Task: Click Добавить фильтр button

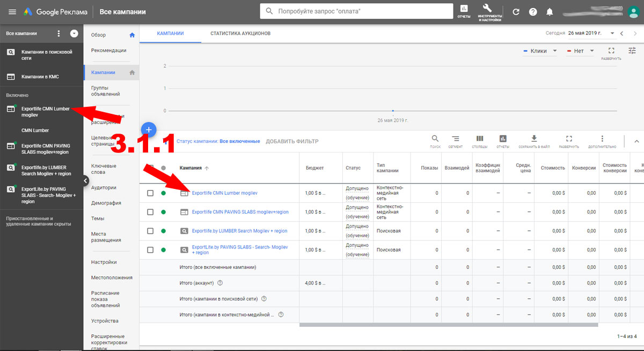Action: pyautogui.click(x=292, y=141)
